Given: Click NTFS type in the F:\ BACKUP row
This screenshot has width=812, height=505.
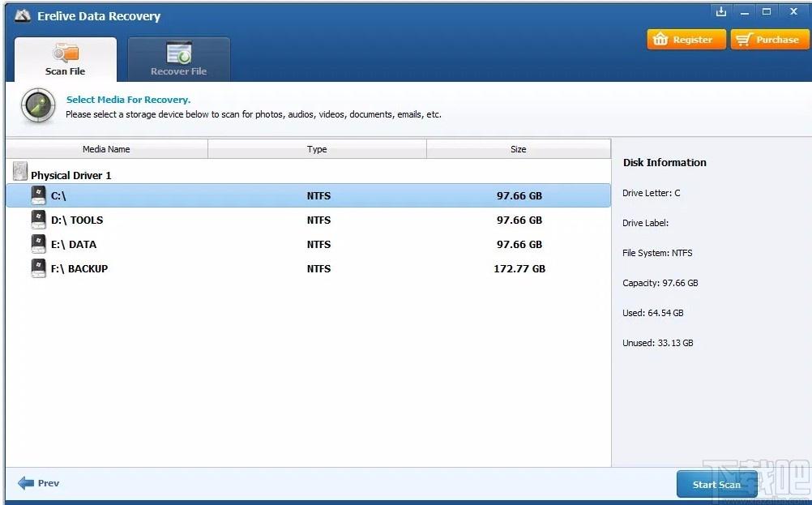Looking at the screenshot, I should [318, 269].
